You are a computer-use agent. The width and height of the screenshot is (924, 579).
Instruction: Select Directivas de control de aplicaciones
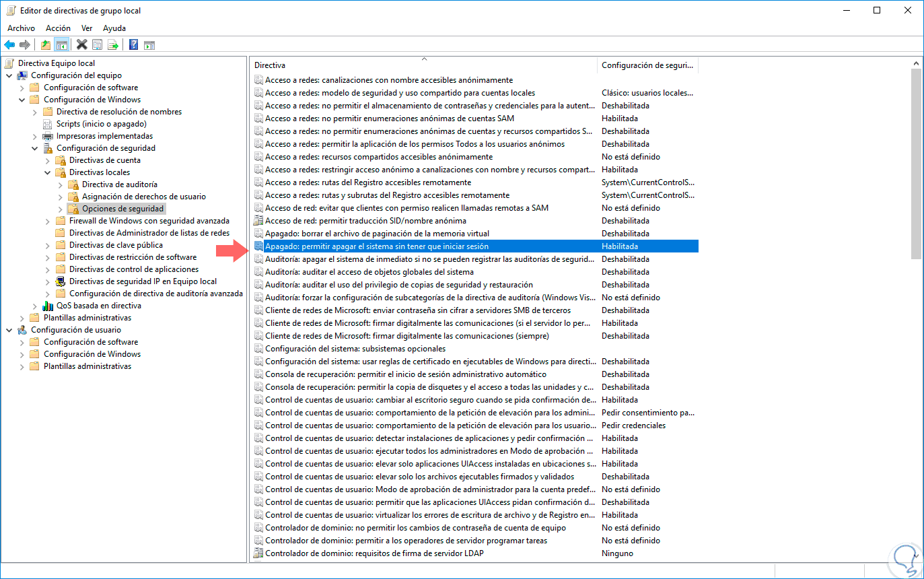click(x=134, y=269)
